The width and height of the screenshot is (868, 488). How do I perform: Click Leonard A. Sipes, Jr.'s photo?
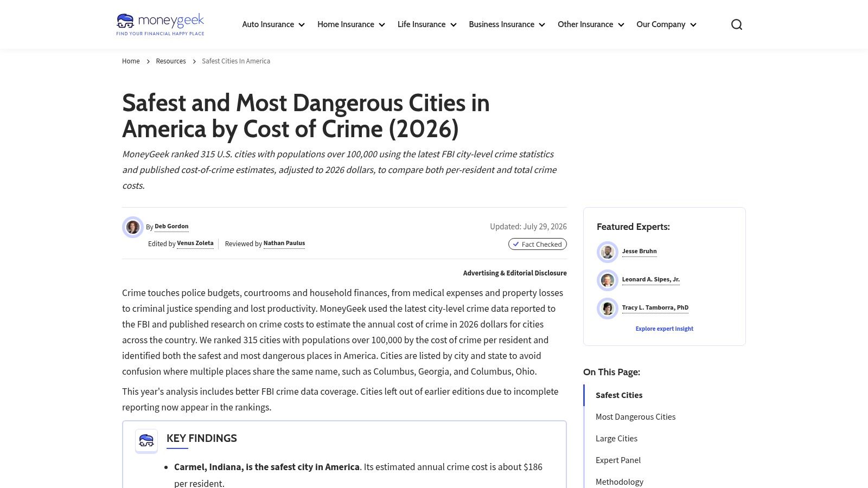(x=608, y=280)
